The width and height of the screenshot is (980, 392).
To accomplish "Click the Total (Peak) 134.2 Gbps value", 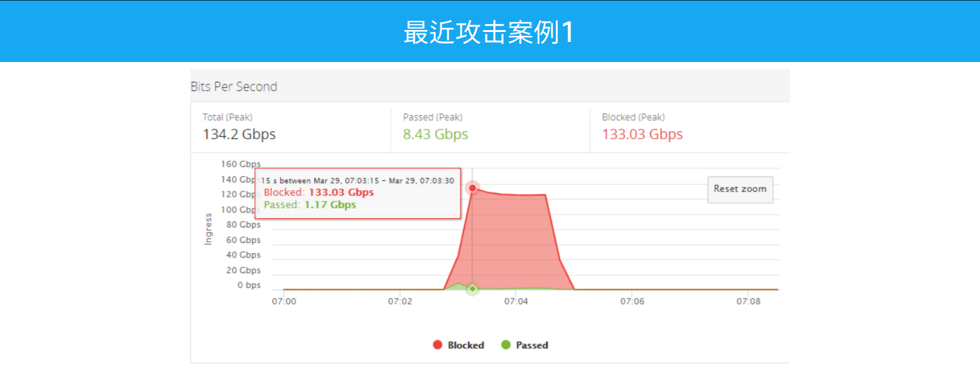I will 239,135.
